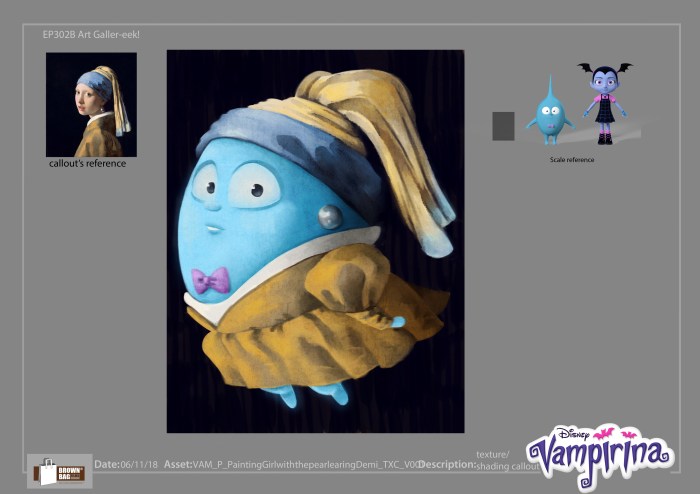The height and width of the screenshot is (494, 700).
Task: Click the 'EP302B Art Galler-eek!' title
Action: coord(91,35)
